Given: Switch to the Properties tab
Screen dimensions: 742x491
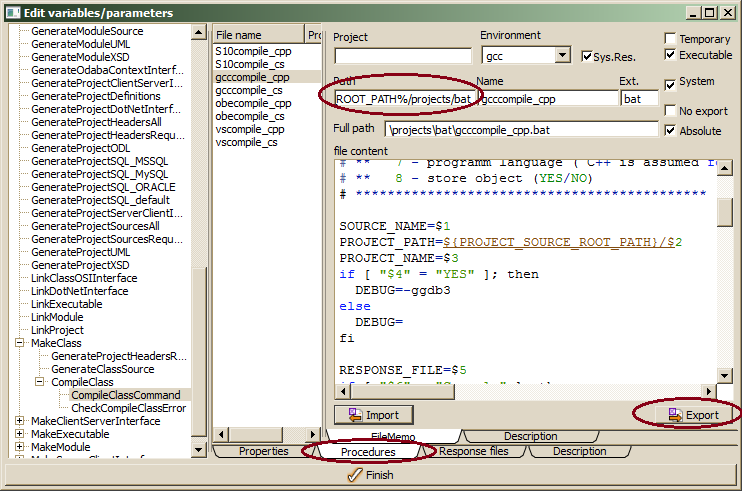Looking at the screenshot, I should (264, 452).
